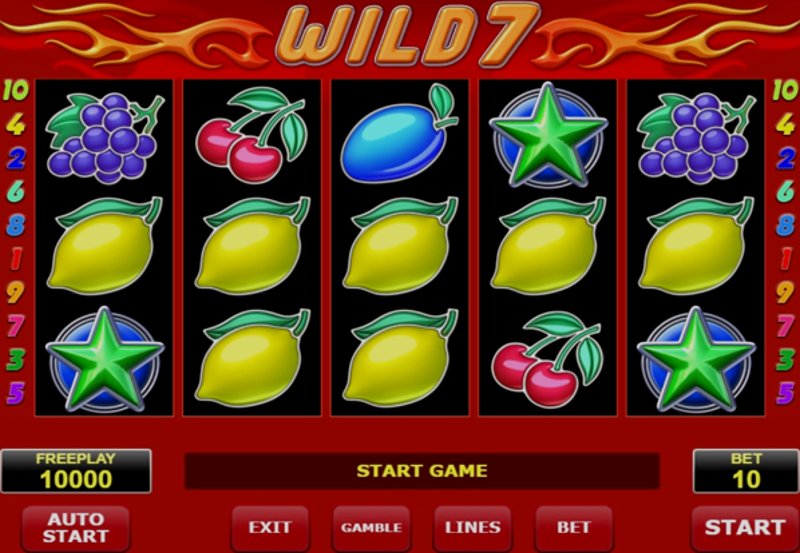
Task: Click the middle lemon in reel three
Action: coord(400,246)
